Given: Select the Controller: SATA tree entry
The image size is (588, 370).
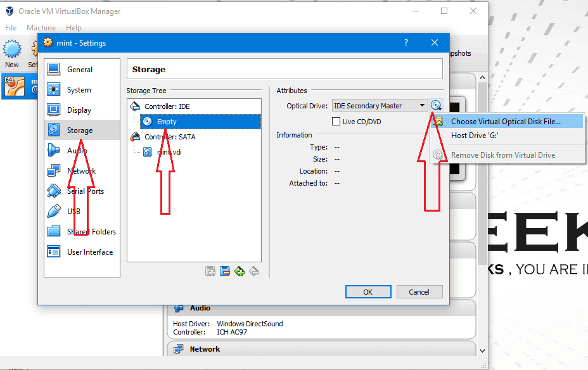Looking at the screenshot, I should (x=170, y=137).
